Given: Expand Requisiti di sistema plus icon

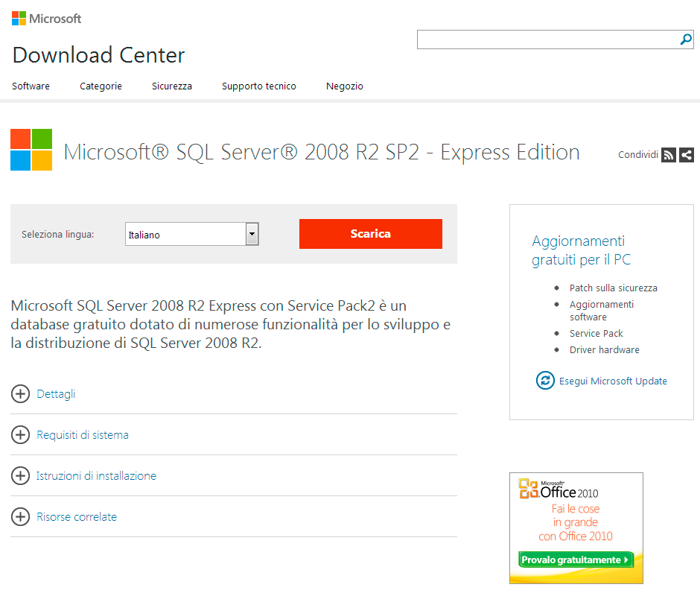Looking at the screenshot, I should tap(20, 434).
